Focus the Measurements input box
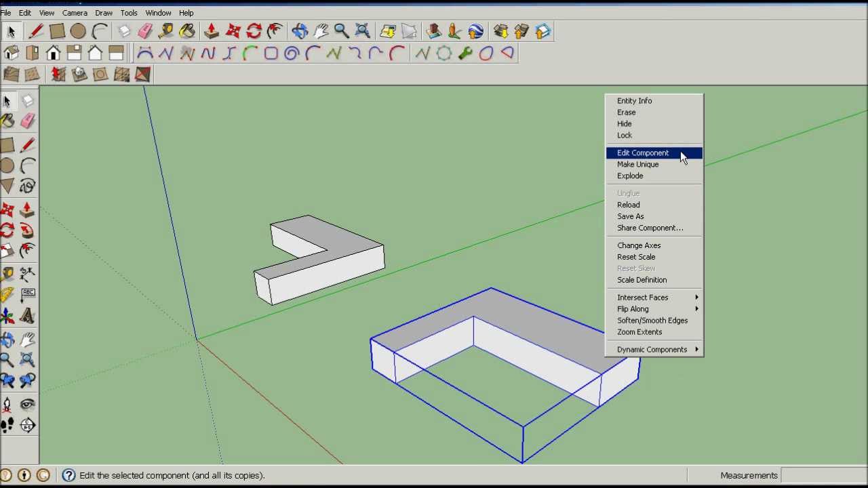The height and width of the screenshot is (488, 868). pos(824,475)
